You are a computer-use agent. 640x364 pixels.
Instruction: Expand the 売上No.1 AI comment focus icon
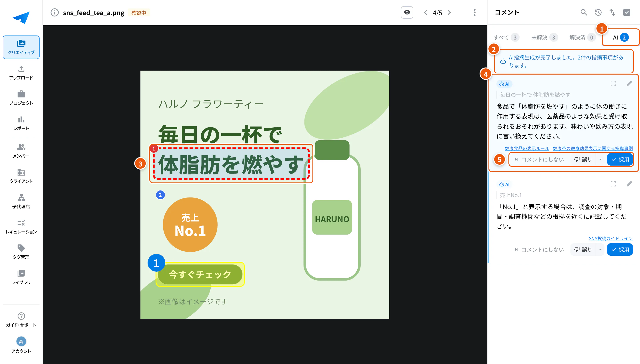tap(613, 184)
